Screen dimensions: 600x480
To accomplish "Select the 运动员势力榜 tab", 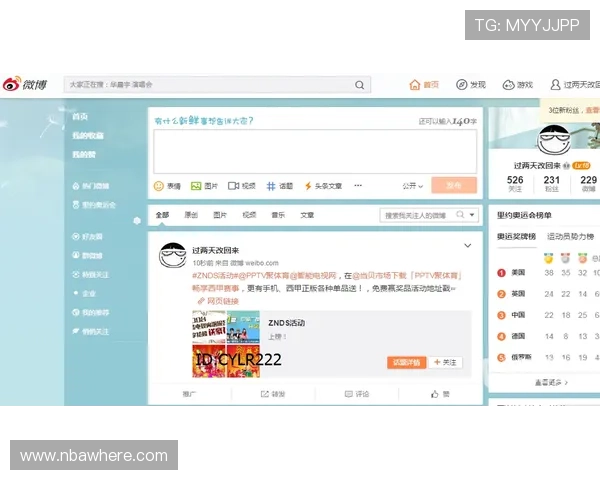I will (x=570, y=237).
